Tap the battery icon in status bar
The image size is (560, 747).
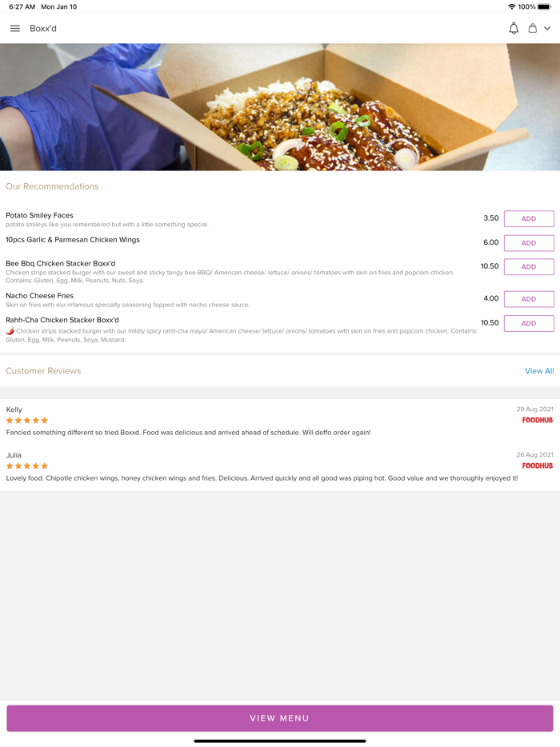(545, 6)
